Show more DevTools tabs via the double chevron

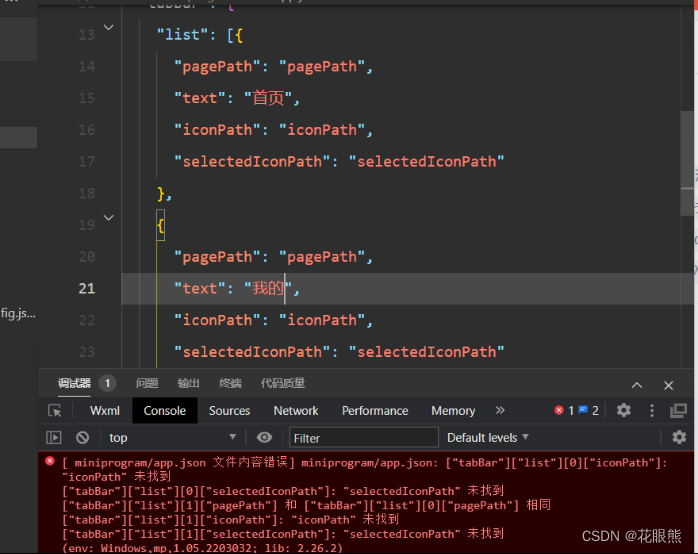(x=500, y=410)
